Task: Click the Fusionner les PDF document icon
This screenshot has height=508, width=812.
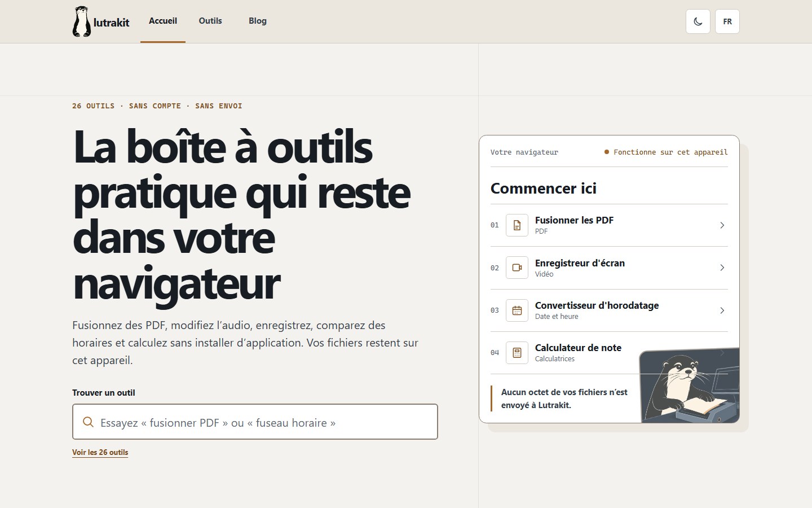Action: [517, 225]
